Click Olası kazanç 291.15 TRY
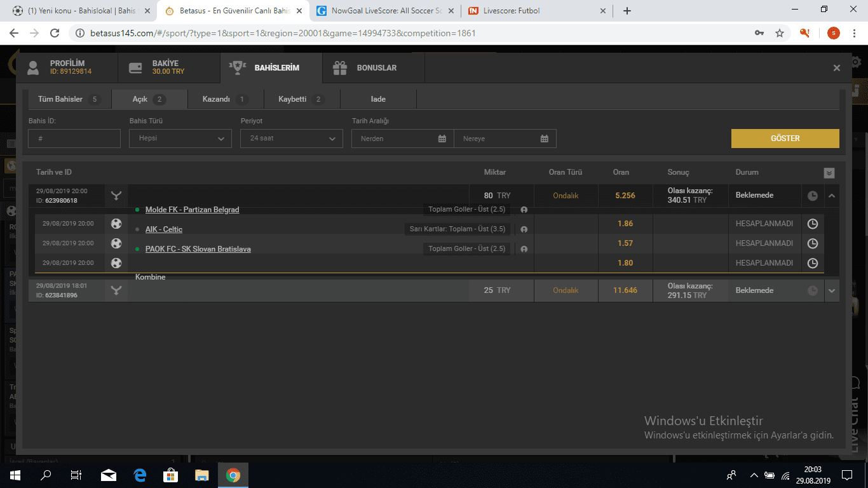This screenshot has width=868, height=488. coord(690,290)
